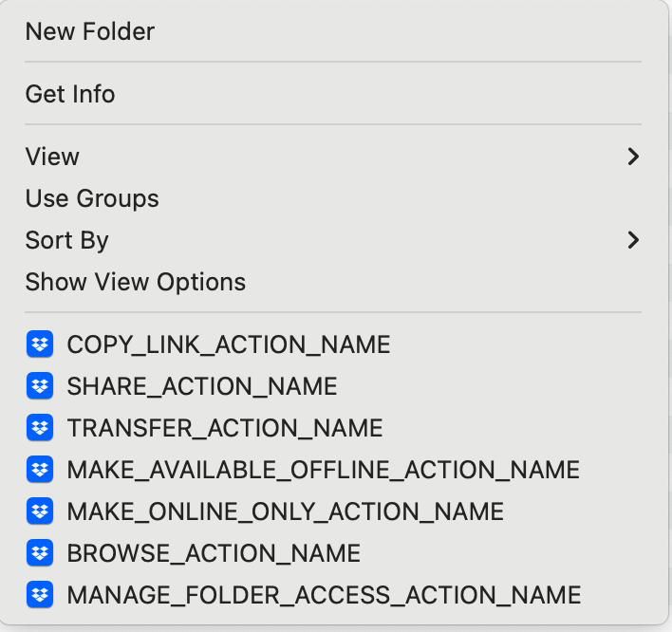672x632 pixels.
Task: Click the Dropbox icon beside TRANSFER_ACTION_NAME
Action: pyautogui.click(x=39, y=428)
